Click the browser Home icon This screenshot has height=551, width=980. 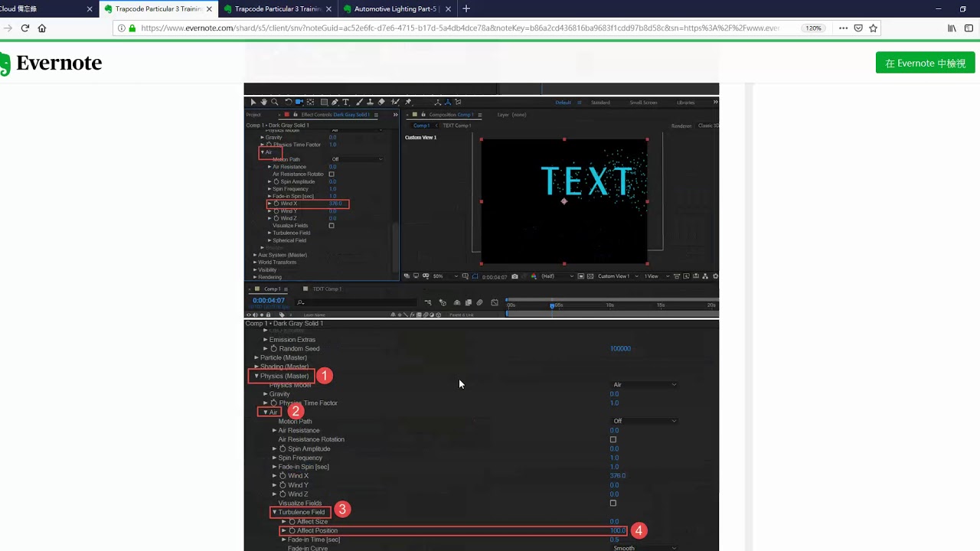[41, 28]
